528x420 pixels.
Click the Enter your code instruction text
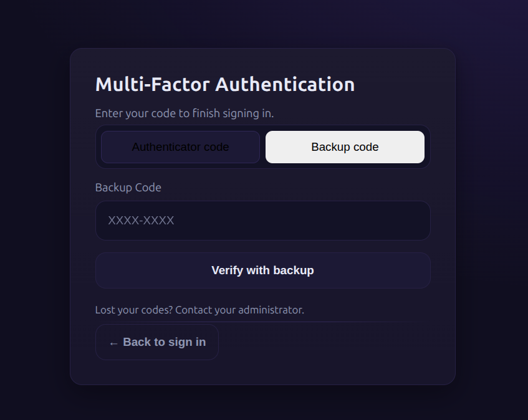click(185, 113)
